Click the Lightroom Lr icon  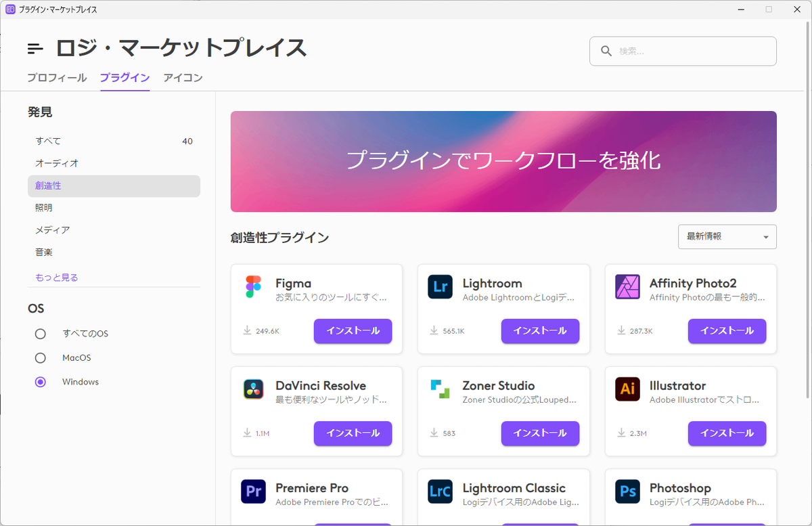coord(441,287)
